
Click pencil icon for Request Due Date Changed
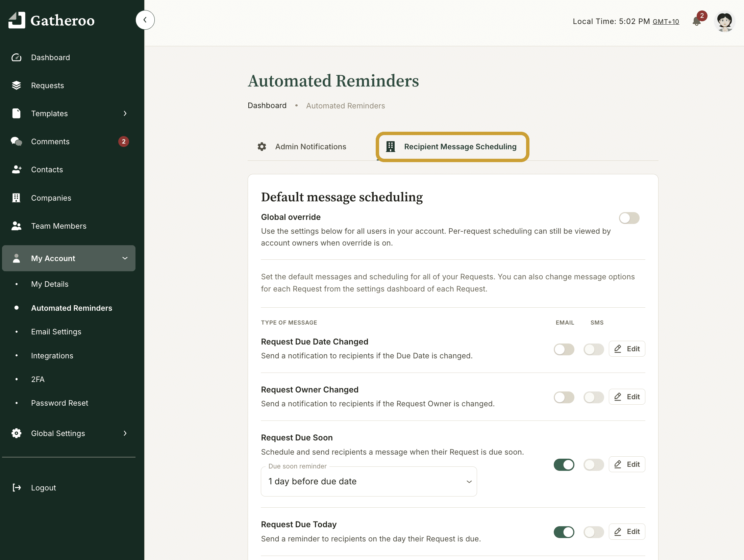(618, 349)
